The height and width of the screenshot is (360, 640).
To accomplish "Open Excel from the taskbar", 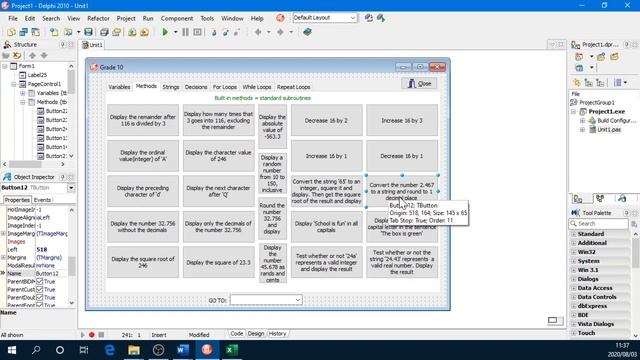I will [x=231, y=350].
